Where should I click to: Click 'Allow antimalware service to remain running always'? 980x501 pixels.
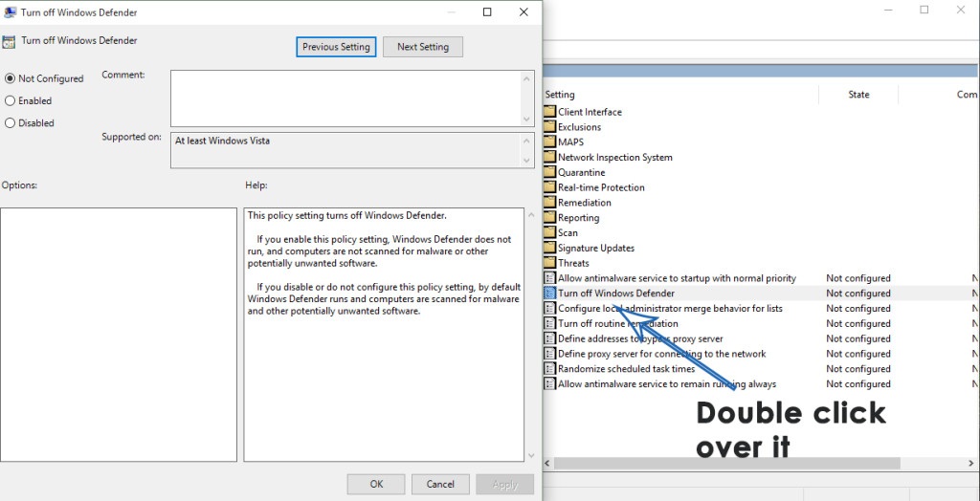pyautogui.click(x=667, y=383)
